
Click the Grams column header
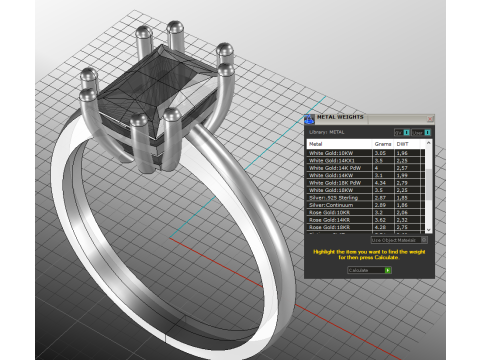click(x=383, y=144)
